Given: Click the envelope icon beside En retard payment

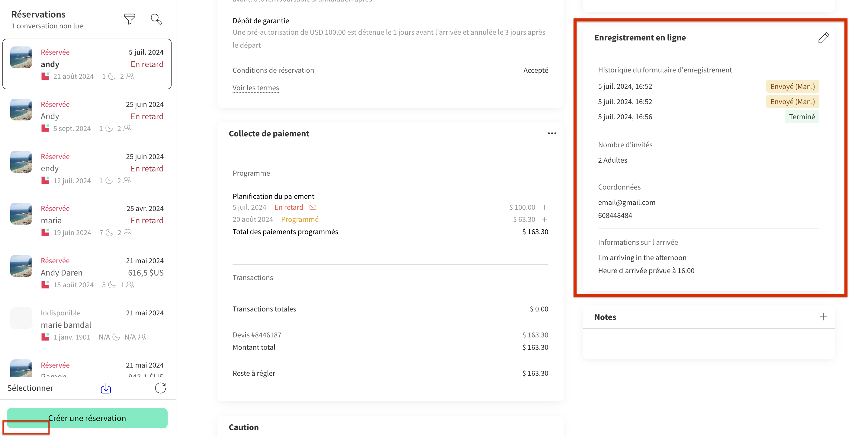Looking at the screenshot, I should (313, 207).
